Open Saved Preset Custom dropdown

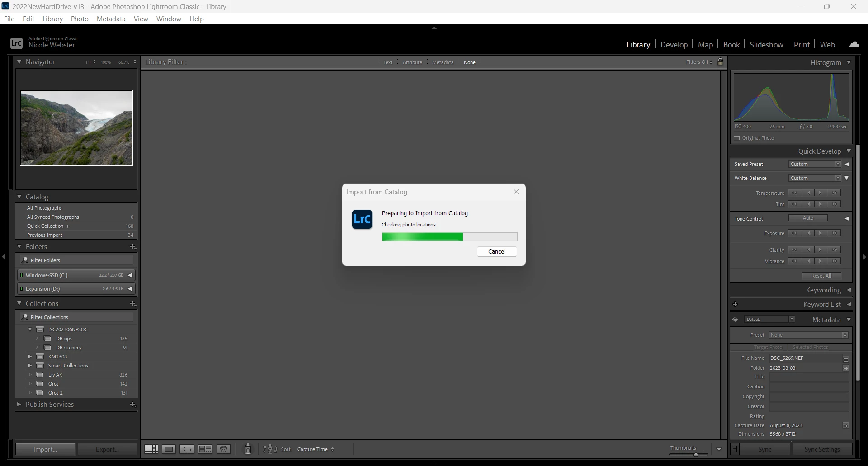point(815,164)
